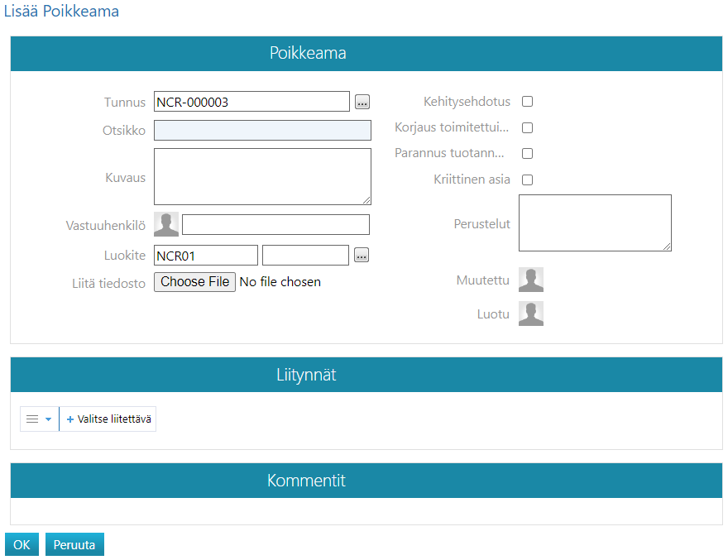The height and width of the screenshot is (560, 728).
Task: Click the ellipsis button next to Tunnus field
Action: tap(362, 102)
